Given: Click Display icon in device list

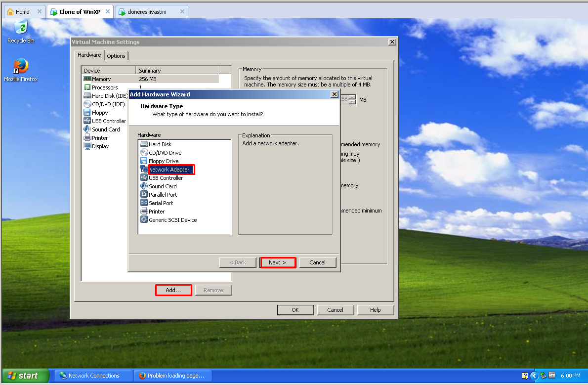Looking at the screenshot, I should tap(87, 146).
